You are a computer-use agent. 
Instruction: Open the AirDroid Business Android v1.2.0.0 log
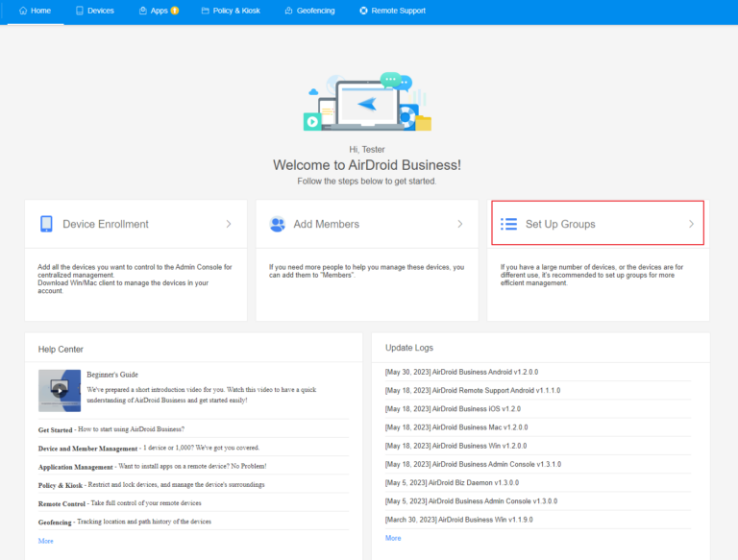[461, 372]
